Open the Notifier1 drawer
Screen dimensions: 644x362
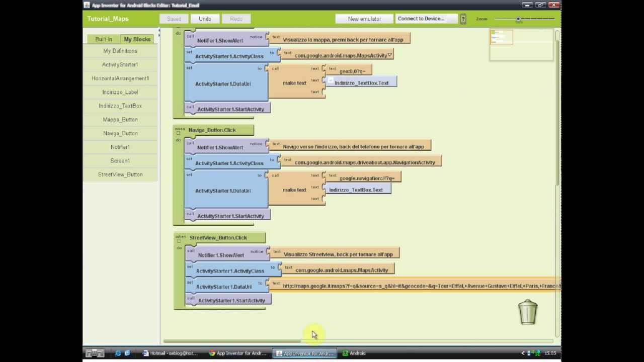[x=120, y=147]
